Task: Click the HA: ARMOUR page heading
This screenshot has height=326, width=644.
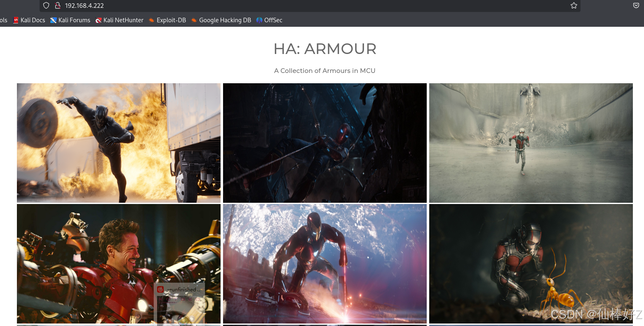Action: click(x=325, y=49)
